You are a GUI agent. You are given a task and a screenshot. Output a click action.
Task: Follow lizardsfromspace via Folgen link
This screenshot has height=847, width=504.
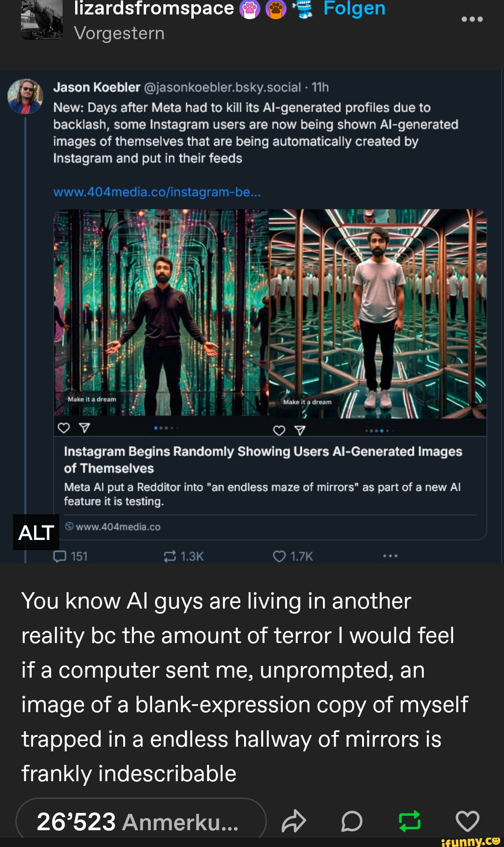tap(354, 8)
